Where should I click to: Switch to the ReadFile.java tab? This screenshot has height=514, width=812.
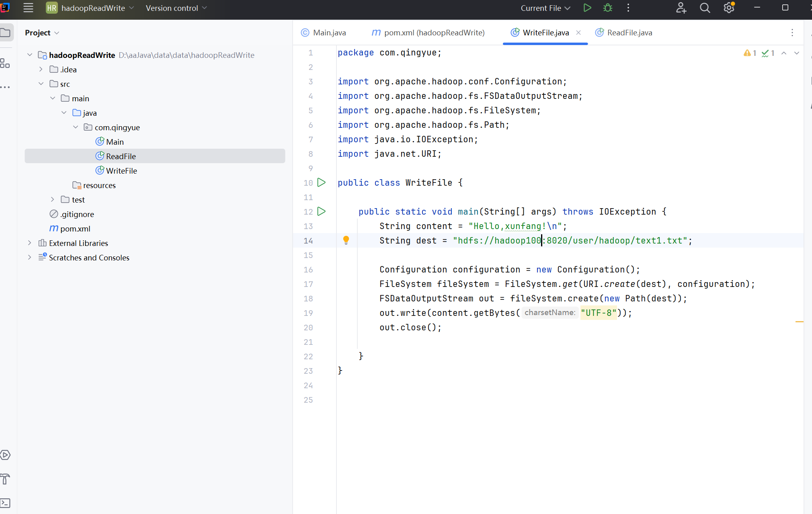click(629, 33)
